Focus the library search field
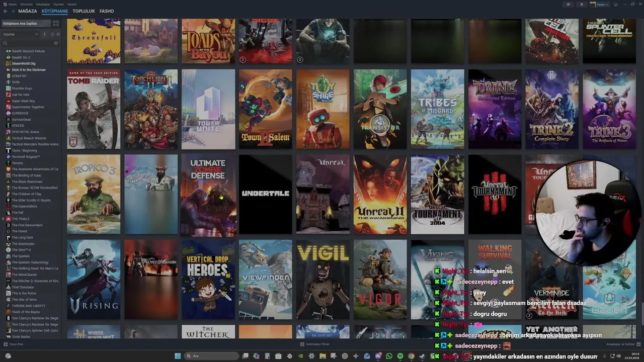This screenshot has width=644, height=362. 28,43
